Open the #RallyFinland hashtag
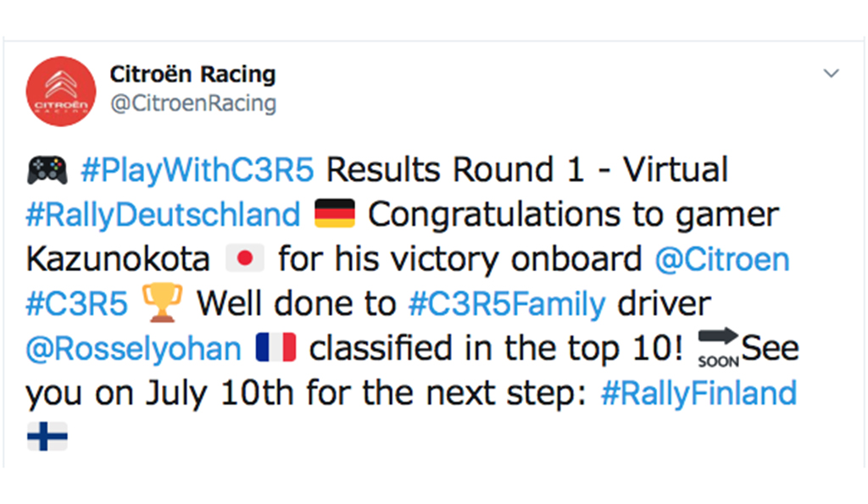Screen dimensions: 868x504 (698, 394)
